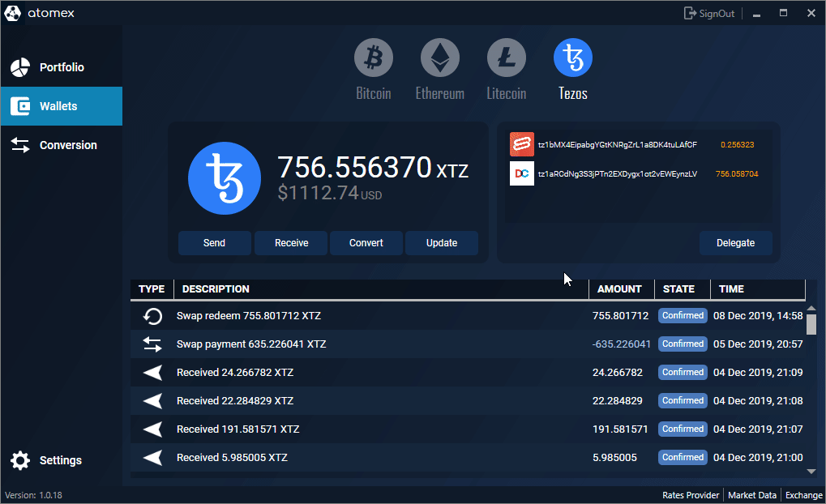Viewport: 826px width, 504px height.
Task: Select the Bitcoin currency icon
Action: coord(374,58)
